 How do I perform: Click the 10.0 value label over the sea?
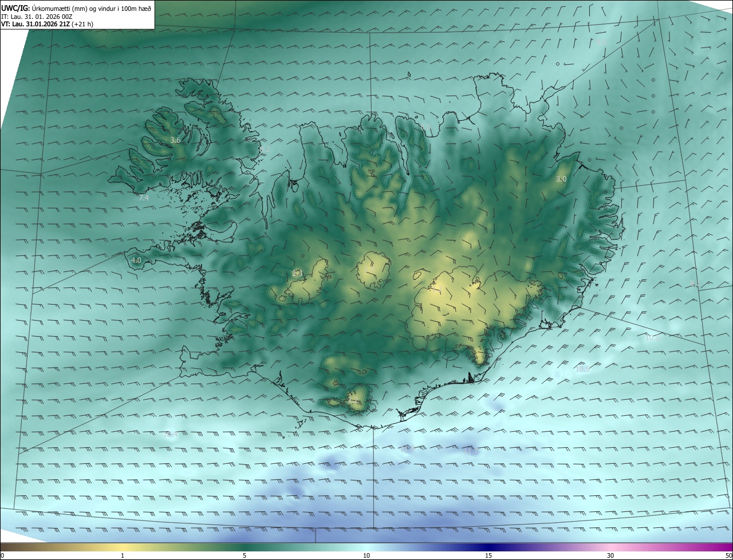point(652,338)
